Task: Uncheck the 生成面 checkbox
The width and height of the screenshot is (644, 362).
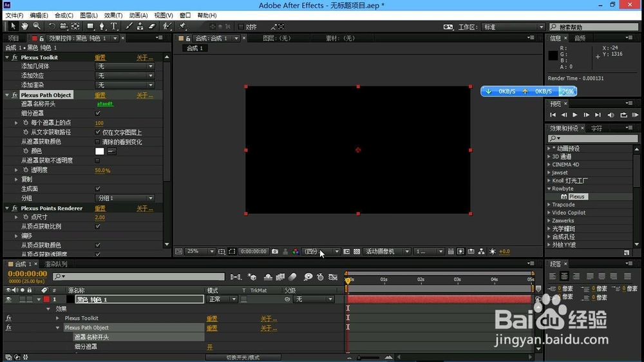Action: click(98, 189)
